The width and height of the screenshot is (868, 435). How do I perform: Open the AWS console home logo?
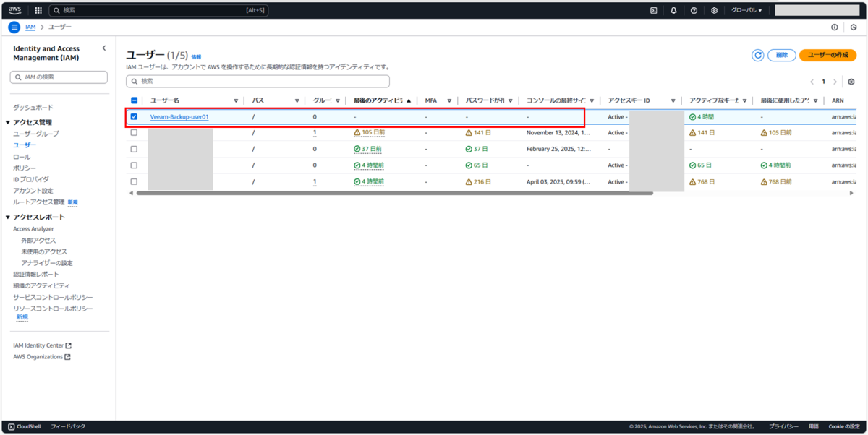(14, 10)
